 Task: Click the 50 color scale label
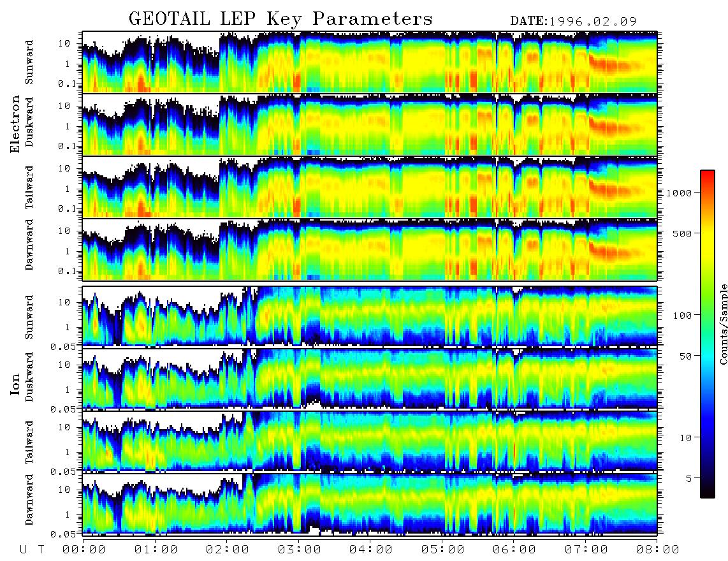[x=685, y=356]
